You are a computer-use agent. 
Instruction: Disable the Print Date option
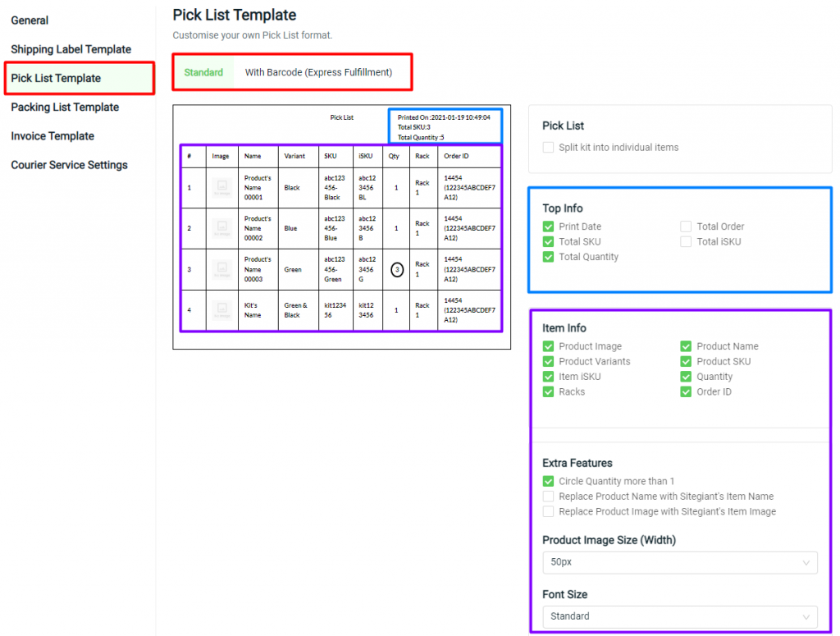(x=547, y=226)
